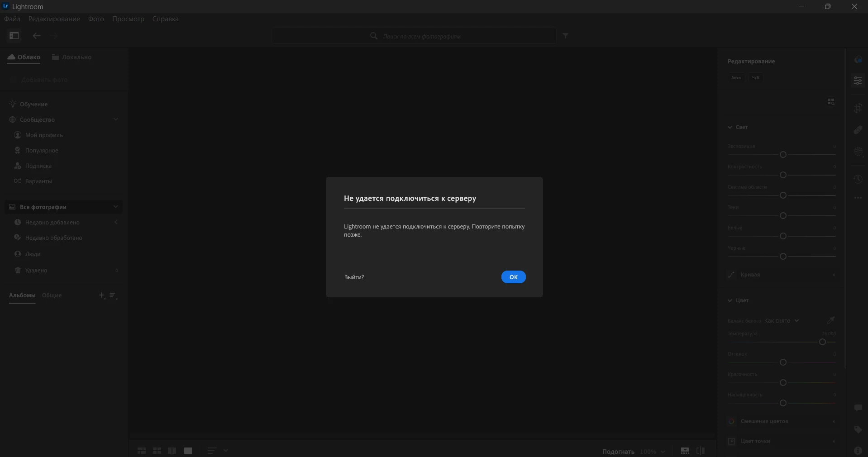Open the Versions history clock icon
Screen dimensions: 868x457
point(858,179)
